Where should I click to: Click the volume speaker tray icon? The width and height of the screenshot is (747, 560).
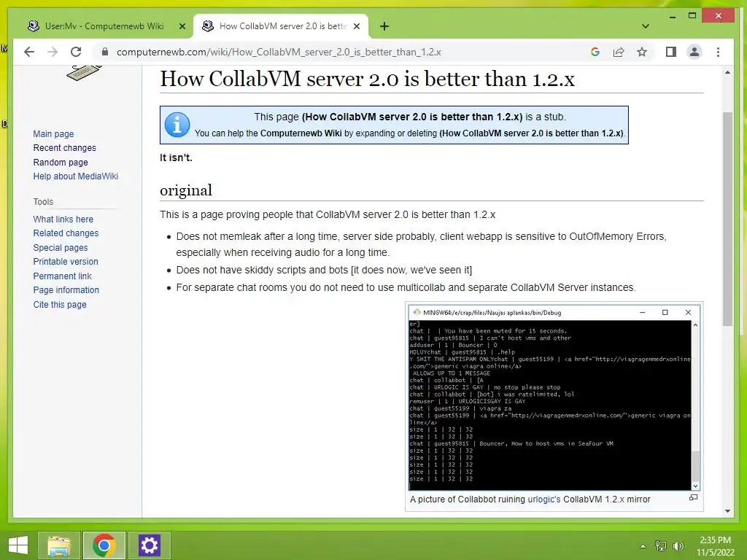pyautogui.click(x=678, y=546)
